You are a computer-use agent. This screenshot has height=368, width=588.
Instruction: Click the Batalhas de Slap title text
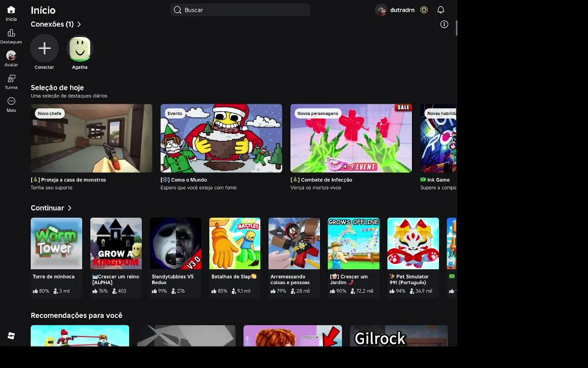tap(234, 277)
